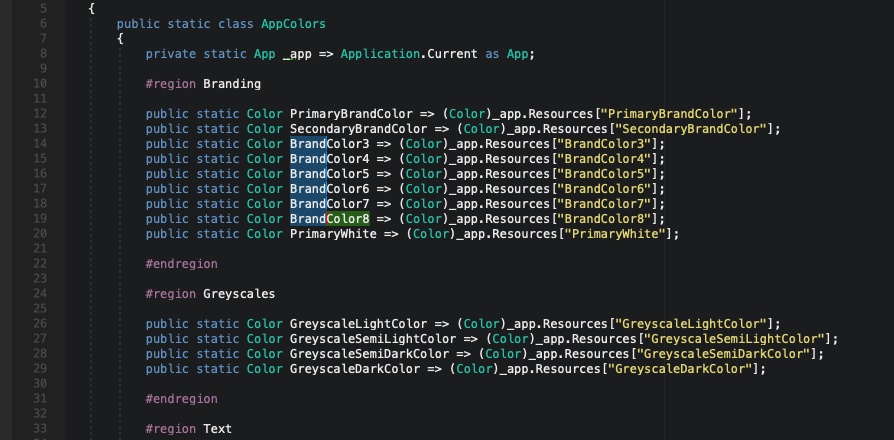Click the green-highlighted Color8 text on line 19

point(348,219)
